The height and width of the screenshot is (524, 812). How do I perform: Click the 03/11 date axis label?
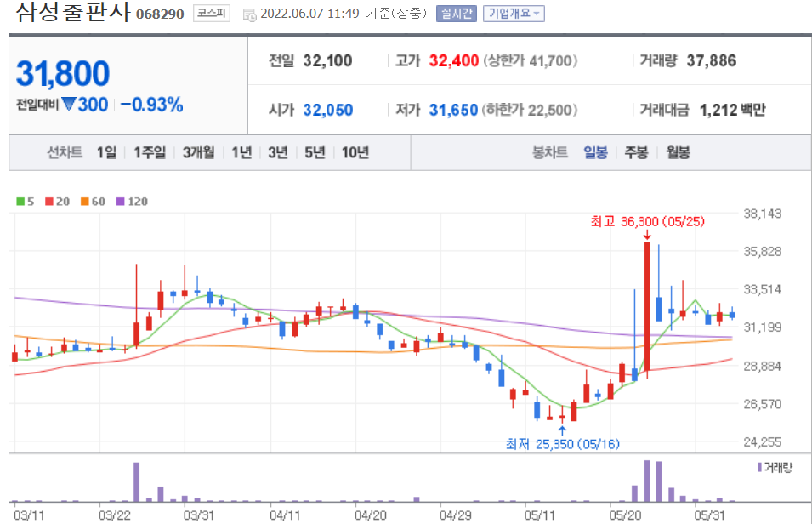point(28,515)
